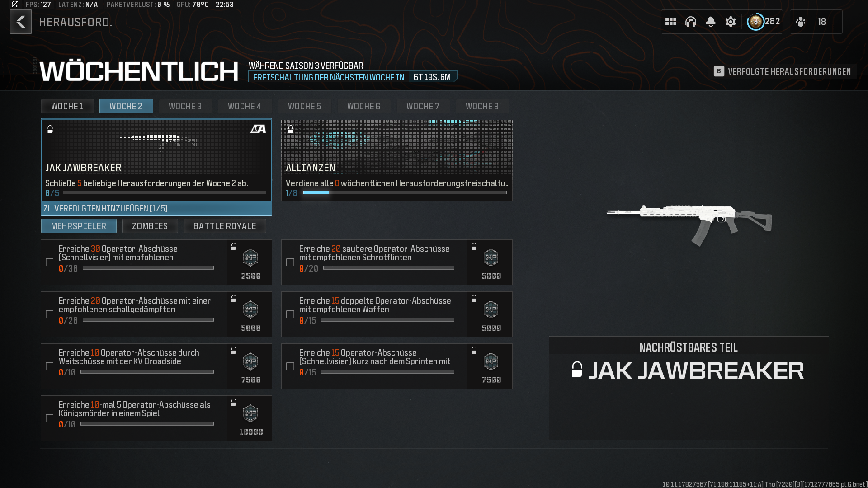This screenshot has width=868, height=488.
Task: Open the headset voice chat icon
Action: tap(690, 22)
